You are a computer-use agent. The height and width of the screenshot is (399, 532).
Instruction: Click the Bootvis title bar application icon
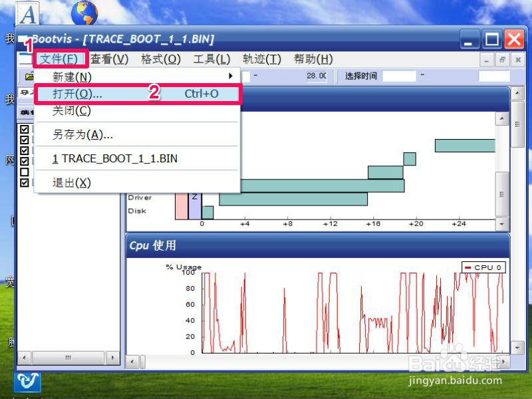(23, 39)
